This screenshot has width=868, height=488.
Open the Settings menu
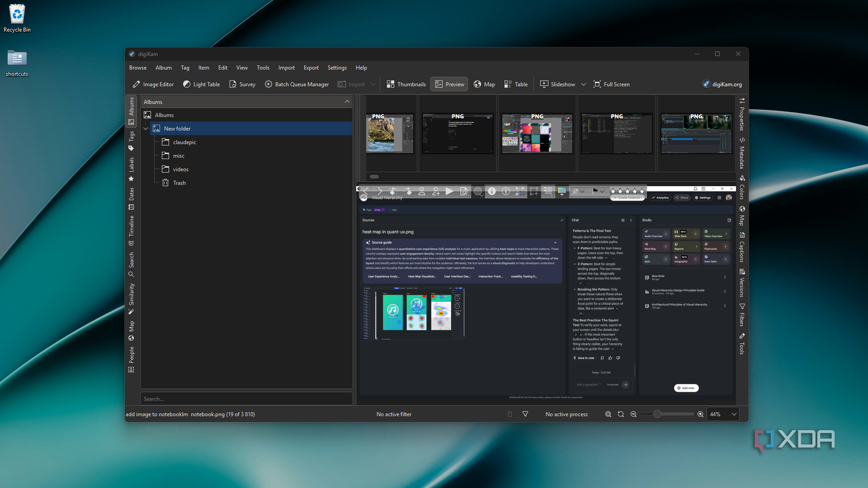point(337,68)
